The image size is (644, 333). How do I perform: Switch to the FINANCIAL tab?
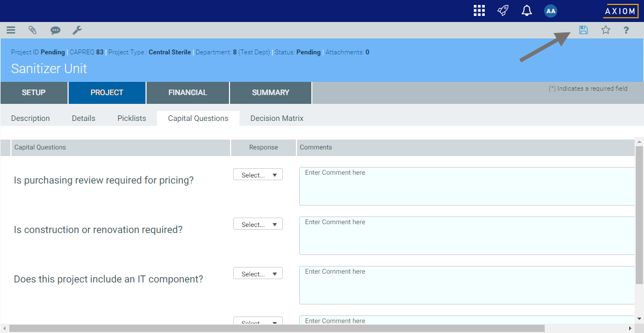(x=188, y=93)
